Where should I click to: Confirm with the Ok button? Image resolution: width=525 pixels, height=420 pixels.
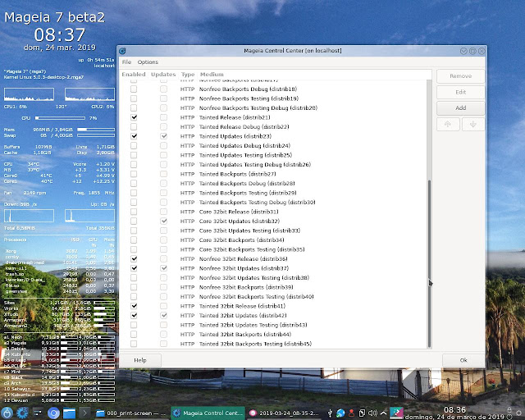point(463,360)
